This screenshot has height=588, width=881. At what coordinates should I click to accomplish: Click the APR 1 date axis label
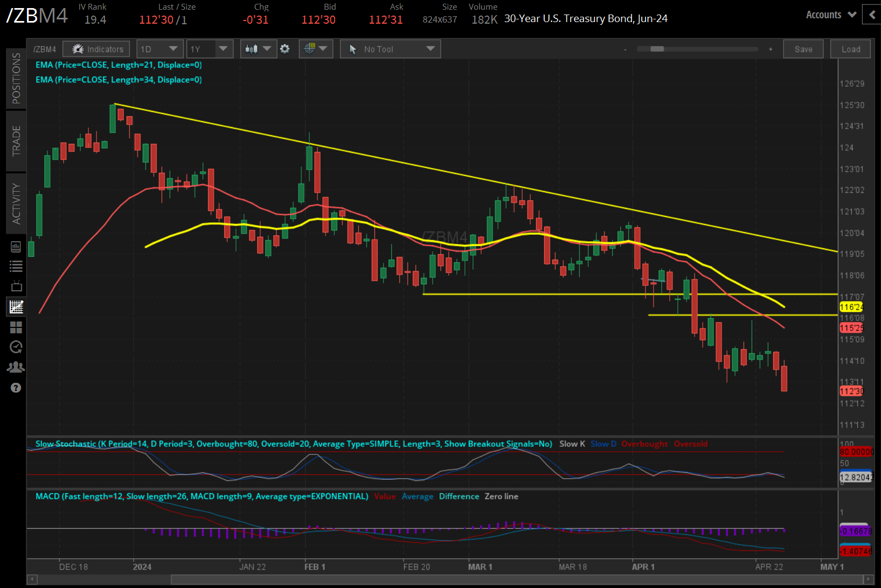[x=643, y=566]
